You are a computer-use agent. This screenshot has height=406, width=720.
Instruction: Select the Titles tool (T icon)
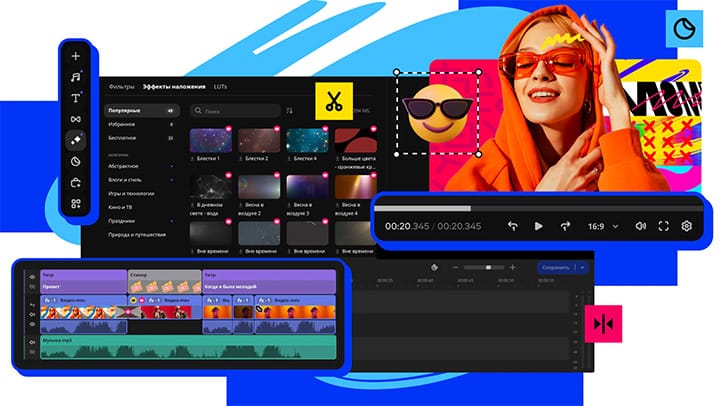coord(76,98)
